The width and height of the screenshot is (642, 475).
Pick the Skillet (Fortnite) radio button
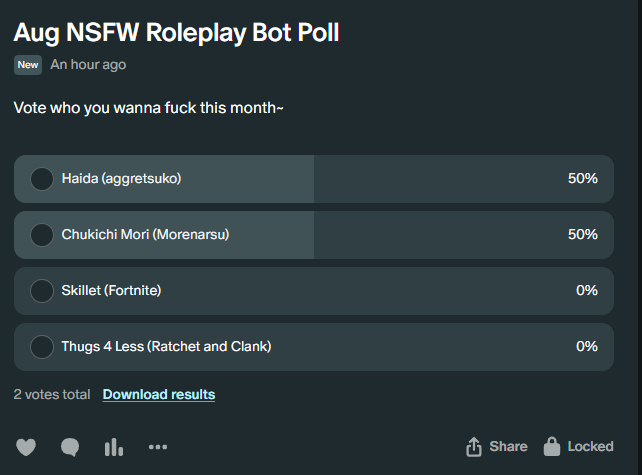pyautogui.click(x=42, y=291)
